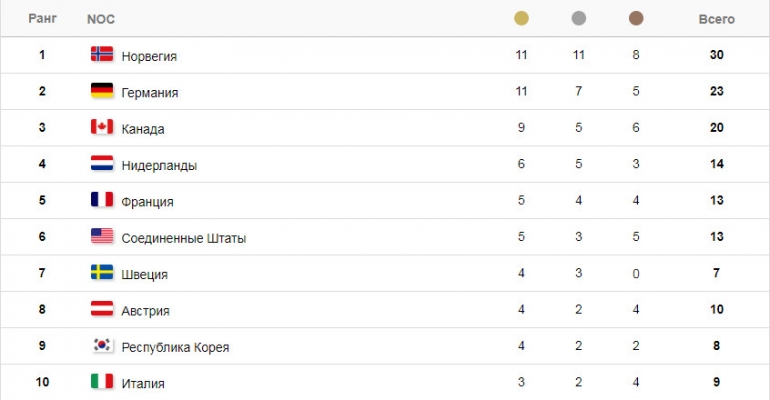
Task: Click the Italy flag icon
Action: point(102,381)
